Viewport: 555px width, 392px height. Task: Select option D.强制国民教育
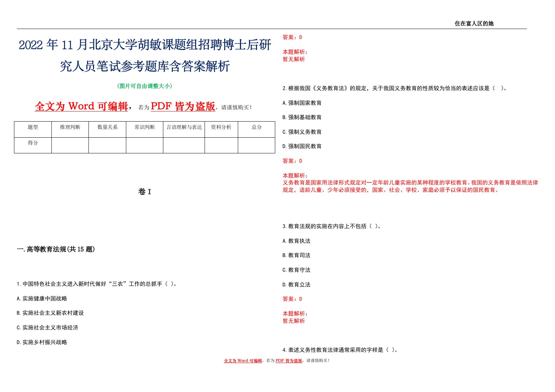[302, 146]
